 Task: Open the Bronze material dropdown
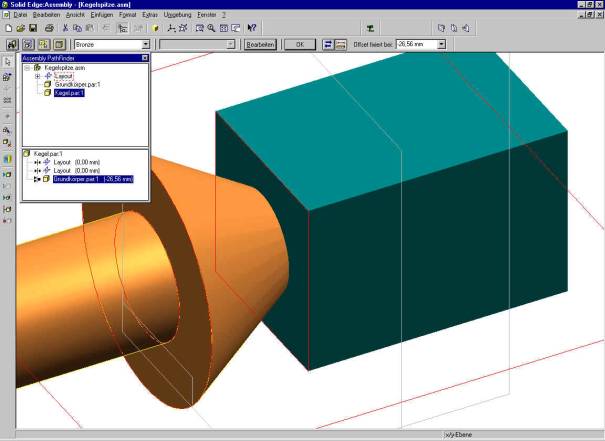point(145,45)
